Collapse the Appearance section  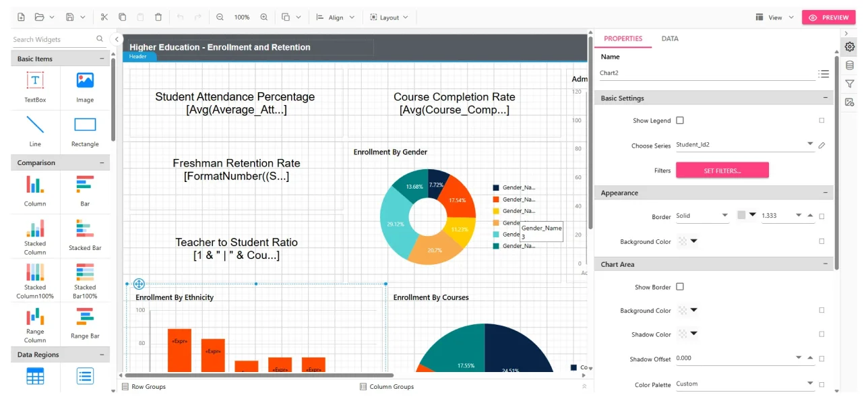826,193
